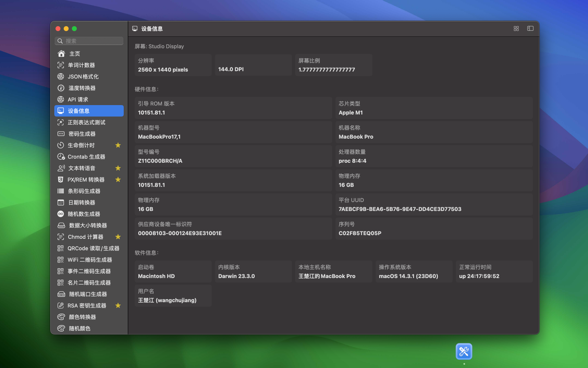The height and width of the screenshot is (368, 588).
Task: Unfavorite 生命倒计时 via its star
Action: coord(118,145)
